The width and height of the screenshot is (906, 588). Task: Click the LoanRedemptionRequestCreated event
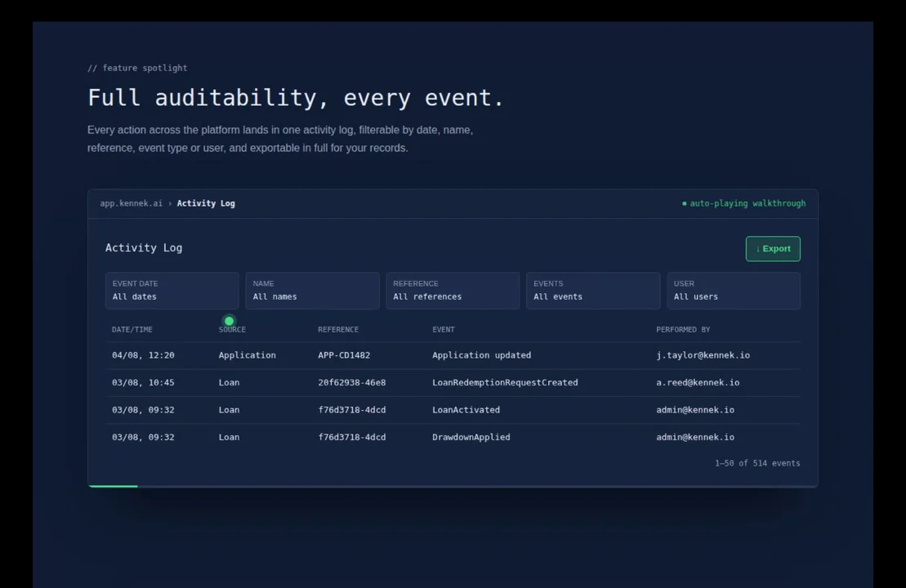(505, 382)
